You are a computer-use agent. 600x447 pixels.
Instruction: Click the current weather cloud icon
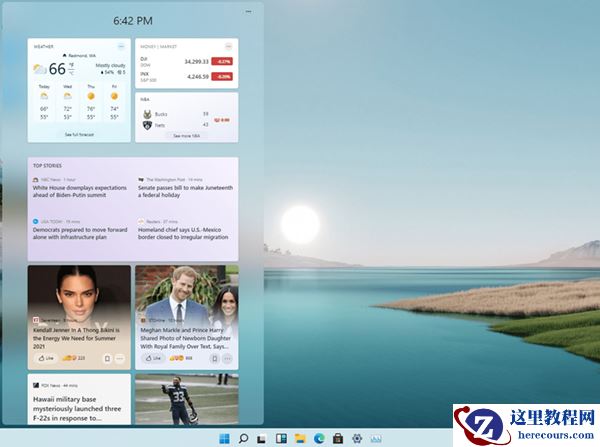pos(40,69)
